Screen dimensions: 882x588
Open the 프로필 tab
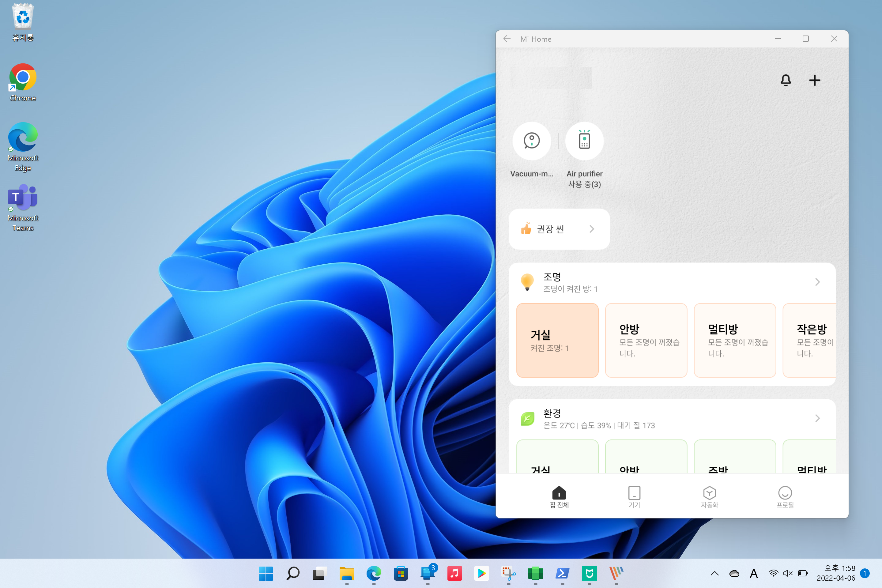click(785, 497)
